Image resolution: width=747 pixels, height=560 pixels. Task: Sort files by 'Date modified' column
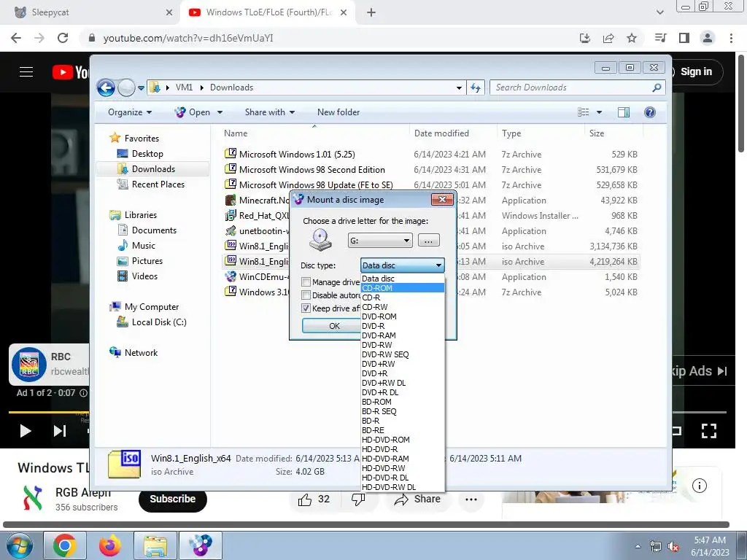point(441,133)
